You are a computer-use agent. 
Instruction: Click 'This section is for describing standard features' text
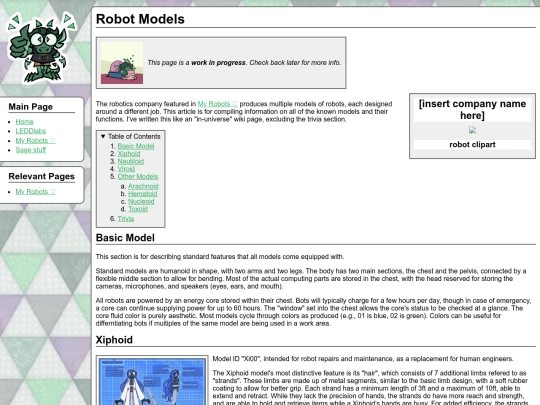220,257
